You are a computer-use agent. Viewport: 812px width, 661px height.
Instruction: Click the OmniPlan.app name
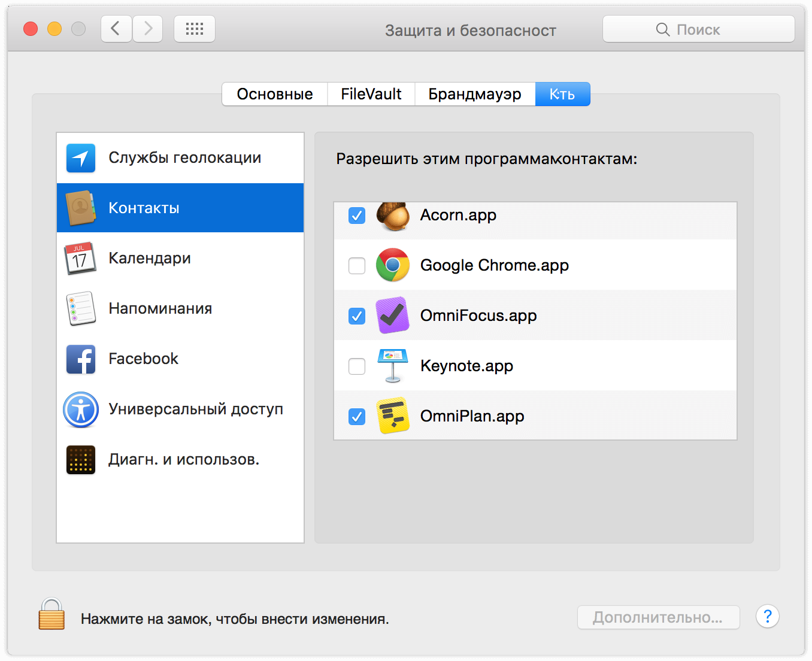(x=472, y=416)
